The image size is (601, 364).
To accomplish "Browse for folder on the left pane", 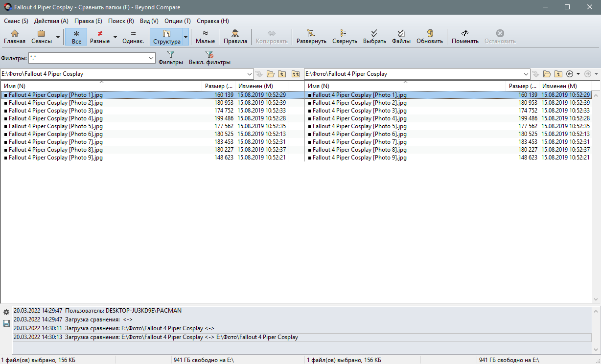I will [x=270, y=74].
